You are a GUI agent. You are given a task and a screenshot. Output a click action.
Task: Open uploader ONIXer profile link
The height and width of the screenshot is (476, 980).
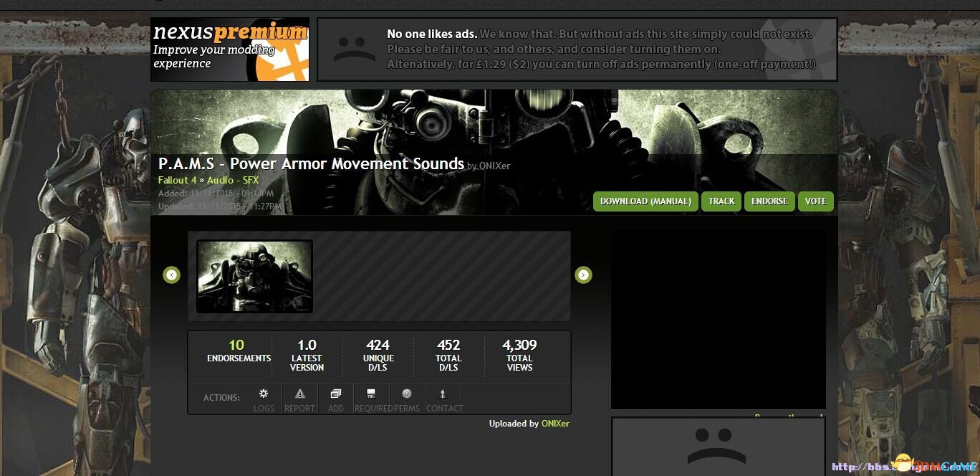pos(555,424)
